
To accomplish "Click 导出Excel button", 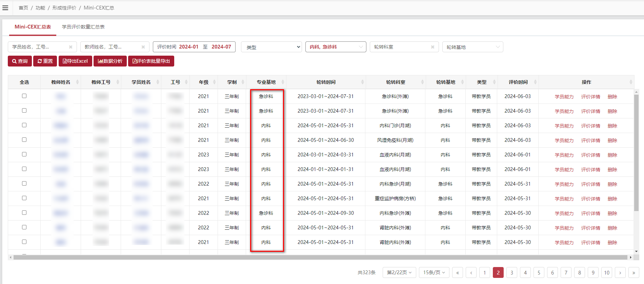I will (x=75, y=61).
